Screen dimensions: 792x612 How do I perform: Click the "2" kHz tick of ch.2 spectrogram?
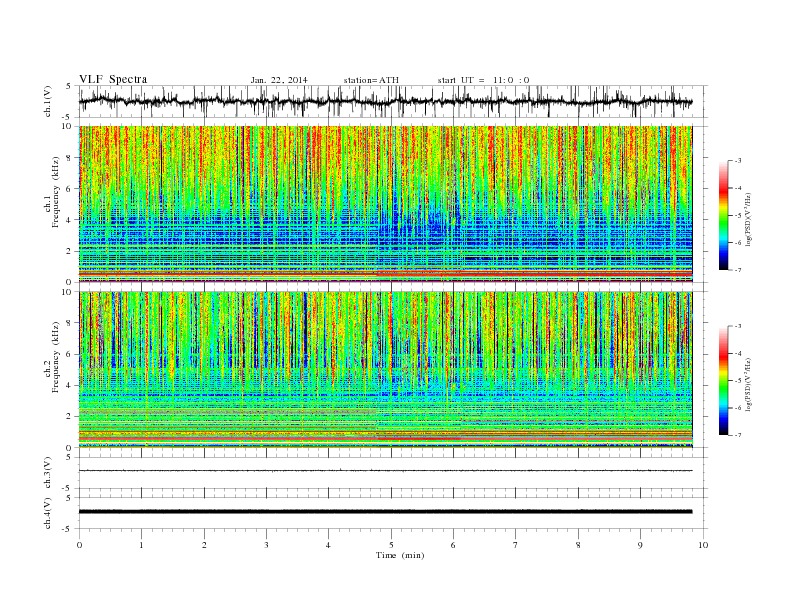click(69, 416)
